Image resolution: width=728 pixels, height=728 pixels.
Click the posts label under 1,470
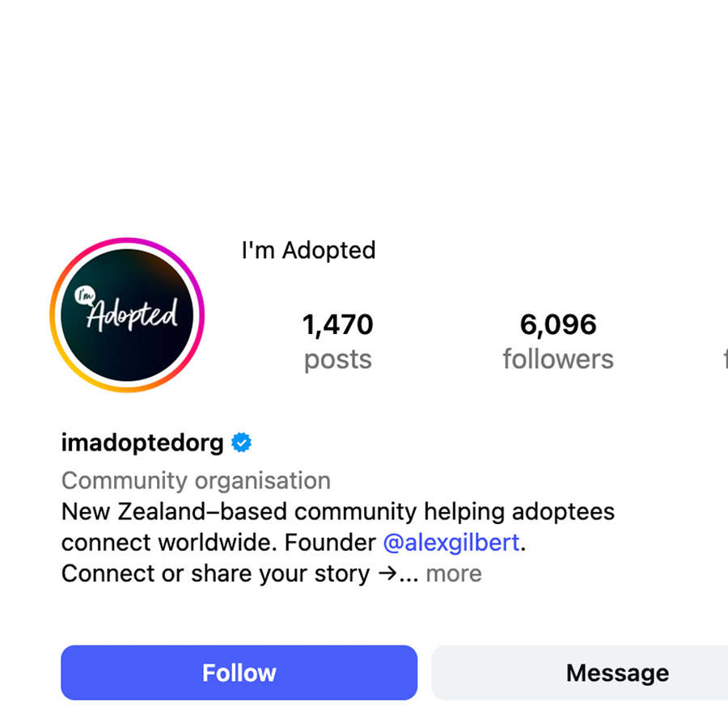[337, 359]
